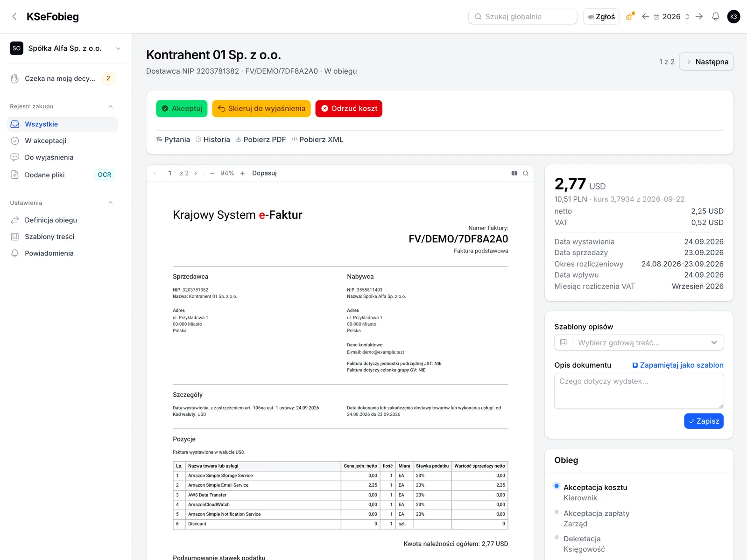Click the red Odrzuć koszt button
This screenshot has height=560, width=747.
click(349, 109)
